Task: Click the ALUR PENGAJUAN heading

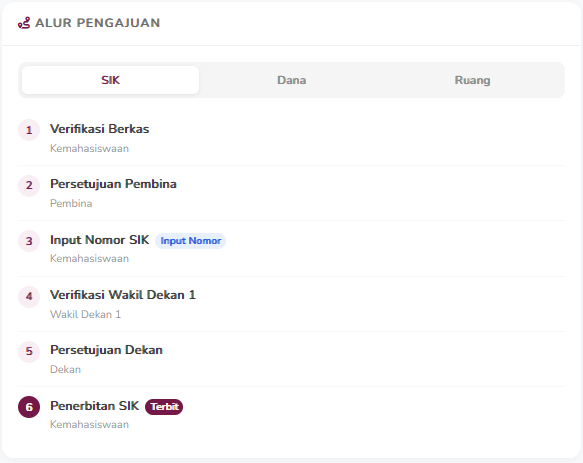Action: [97, 23]
